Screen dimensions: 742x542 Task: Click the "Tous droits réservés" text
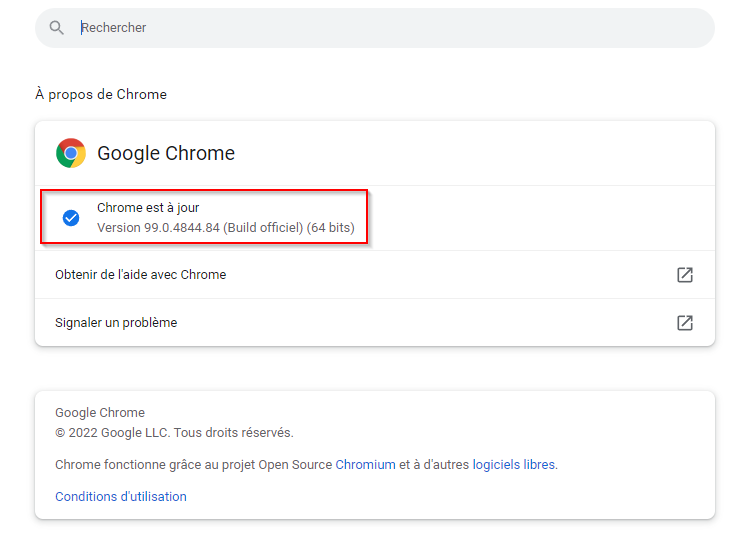tap(234, 433)
